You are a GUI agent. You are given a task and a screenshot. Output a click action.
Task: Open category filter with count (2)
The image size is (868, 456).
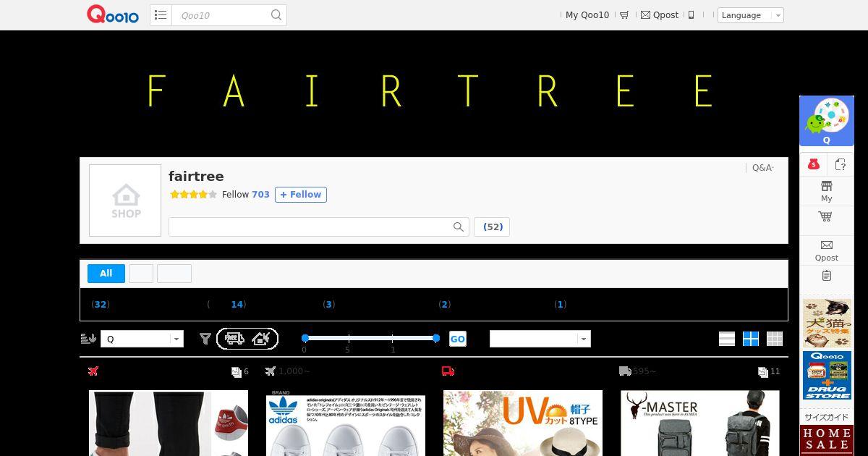445,305
